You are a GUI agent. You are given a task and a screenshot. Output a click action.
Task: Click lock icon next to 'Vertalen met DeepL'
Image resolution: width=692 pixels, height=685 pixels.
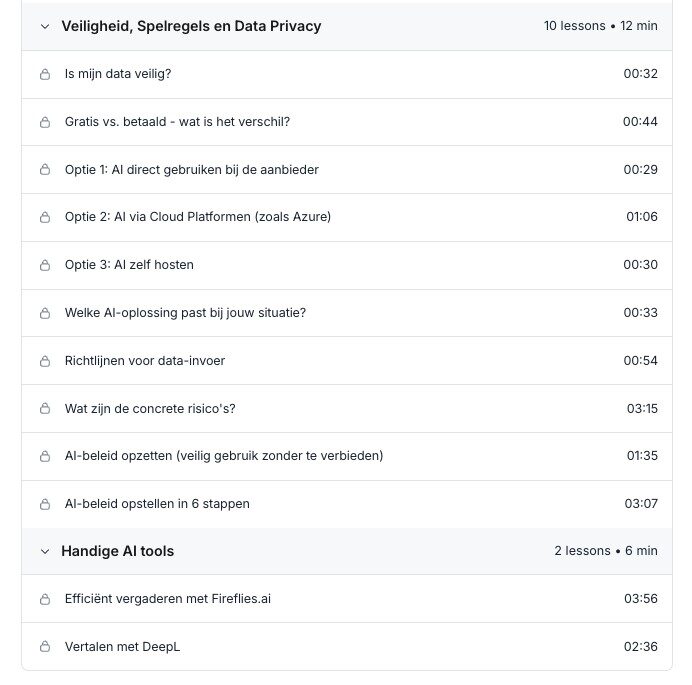pos(44,647)
